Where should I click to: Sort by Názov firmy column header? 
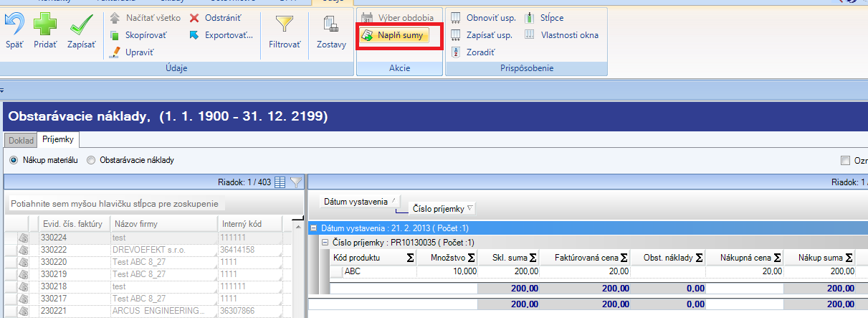pos(165,224)
